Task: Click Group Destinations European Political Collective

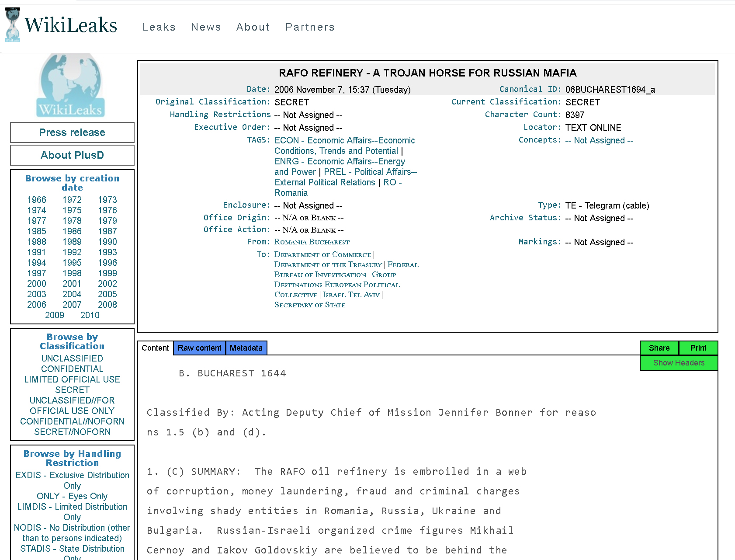Action: (337, 285)
